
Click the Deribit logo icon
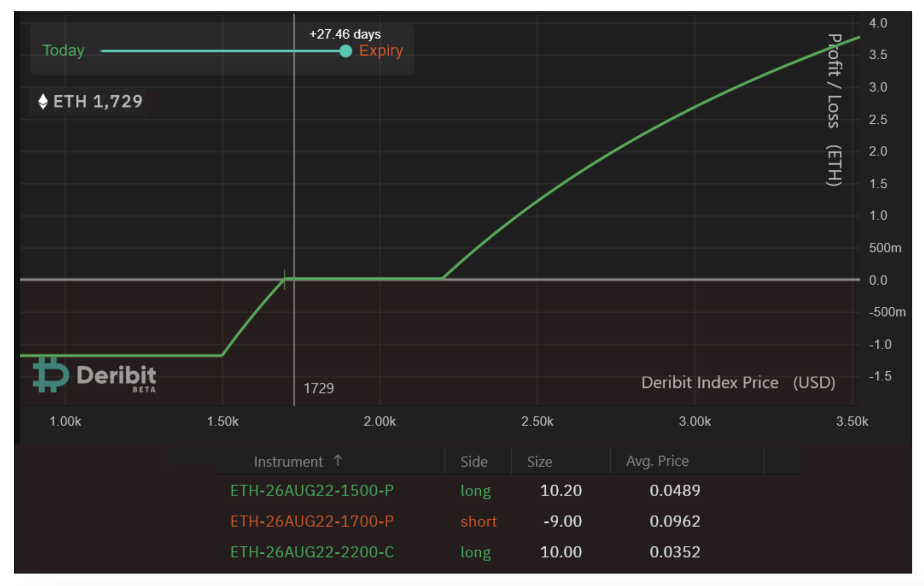(x=50, y=375)
